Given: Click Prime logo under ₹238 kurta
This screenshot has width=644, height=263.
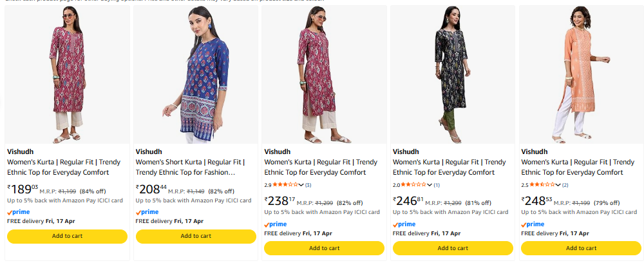Looking at the screenshot, I should pos(276,224).
